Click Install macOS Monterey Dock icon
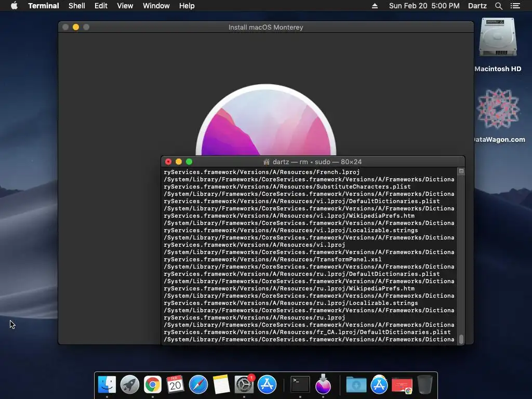Screen dimensions: 532x399 click(x=323, y=384)
